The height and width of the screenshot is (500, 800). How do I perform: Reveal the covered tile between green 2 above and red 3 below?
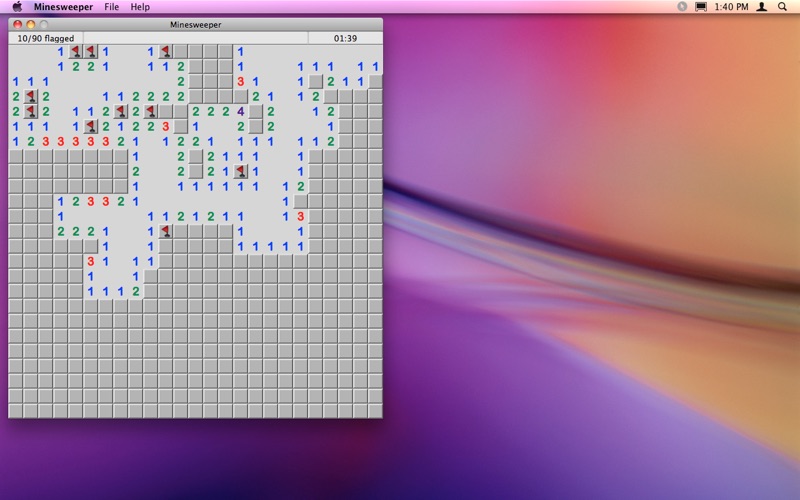point(300,202)
